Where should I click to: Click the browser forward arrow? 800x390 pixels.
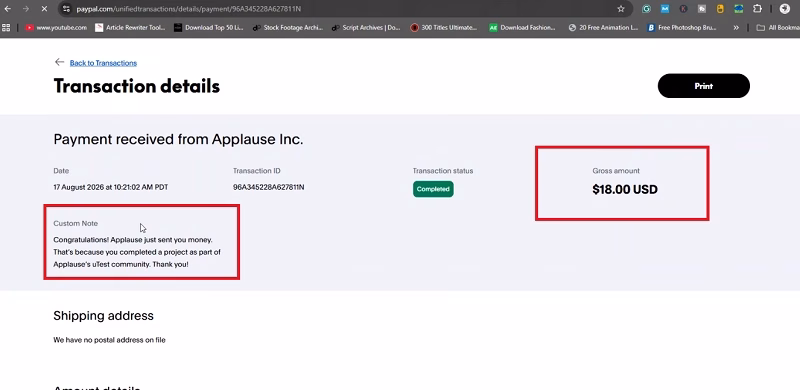tap(26, 9)
